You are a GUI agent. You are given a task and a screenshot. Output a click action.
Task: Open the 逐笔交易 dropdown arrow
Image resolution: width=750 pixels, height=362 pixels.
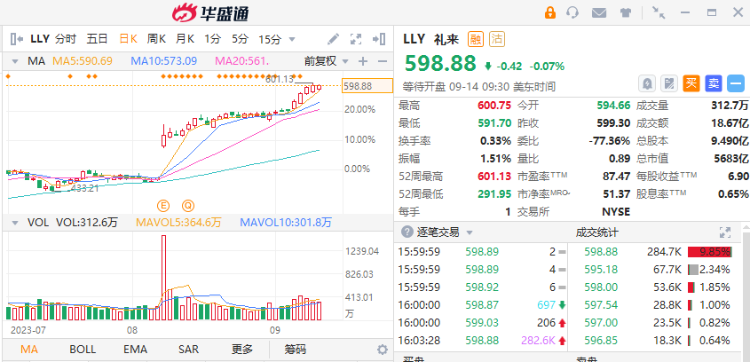[x=469, y=233]
